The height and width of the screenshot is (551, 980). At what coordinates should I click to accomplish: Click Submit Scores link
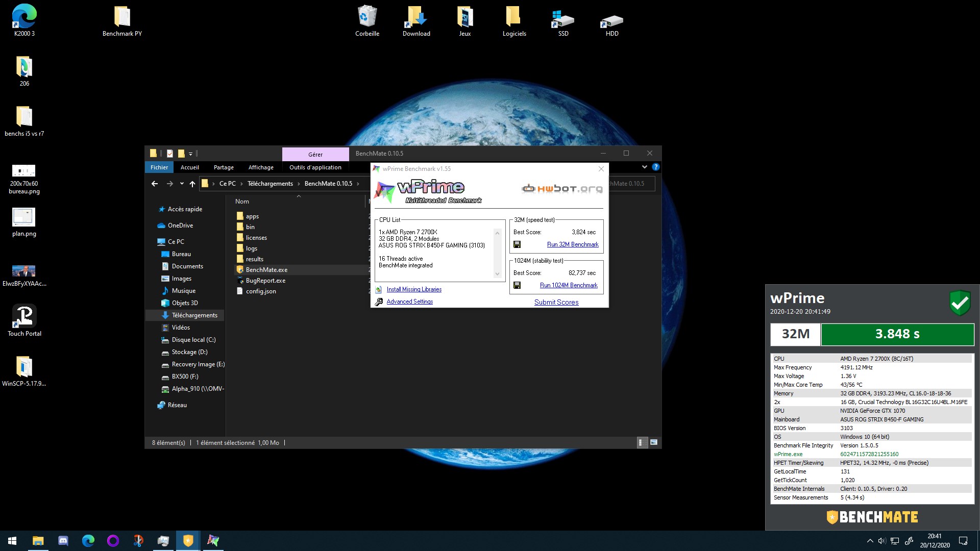click(556, 302)
